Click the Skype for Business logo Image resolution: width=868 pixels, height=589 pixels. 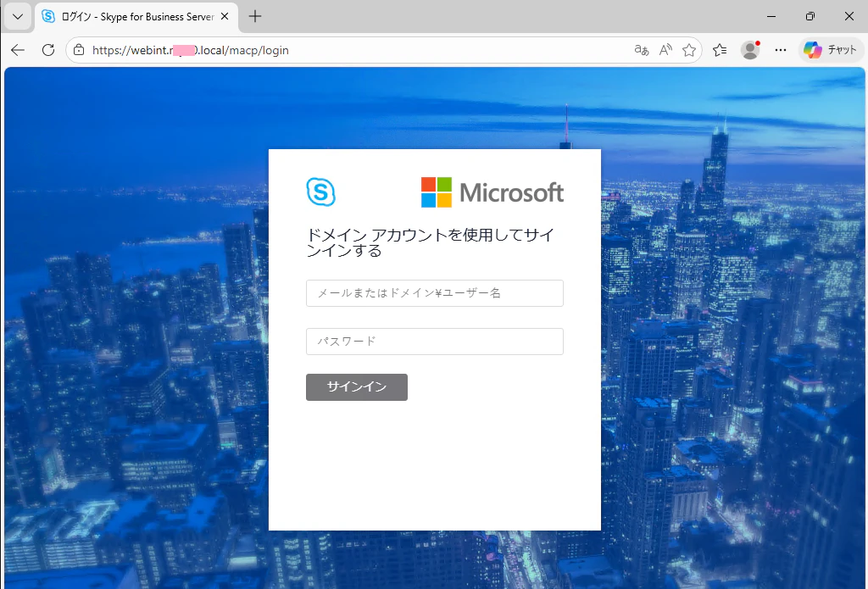tap(321, 192)
